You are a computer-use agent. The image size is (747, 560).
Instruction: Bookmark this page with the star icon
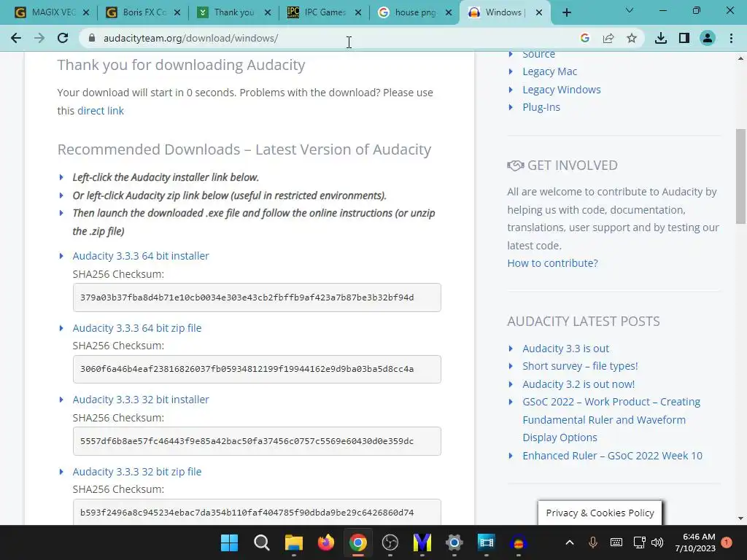tap(632, 38)
